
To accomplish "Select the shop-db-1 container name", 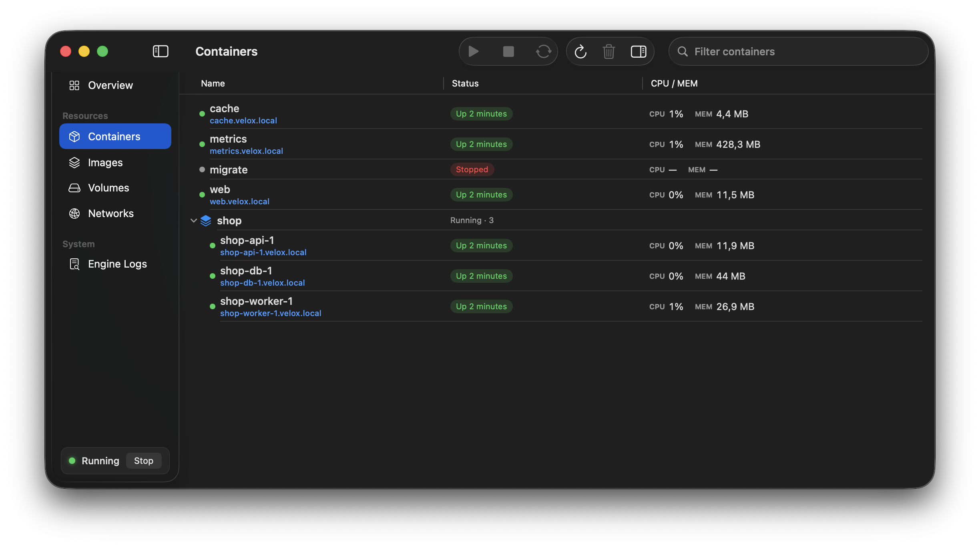I will [x=246, y=271].
